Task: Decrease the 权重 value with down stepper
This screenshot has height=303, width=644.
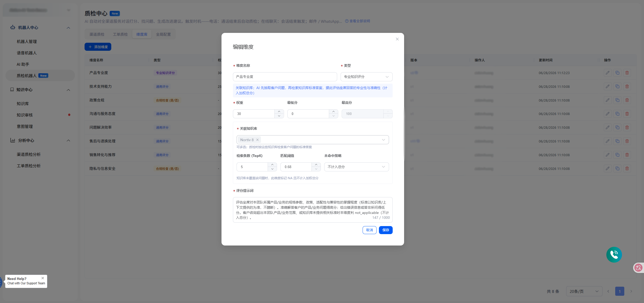Action: point(279,116)
